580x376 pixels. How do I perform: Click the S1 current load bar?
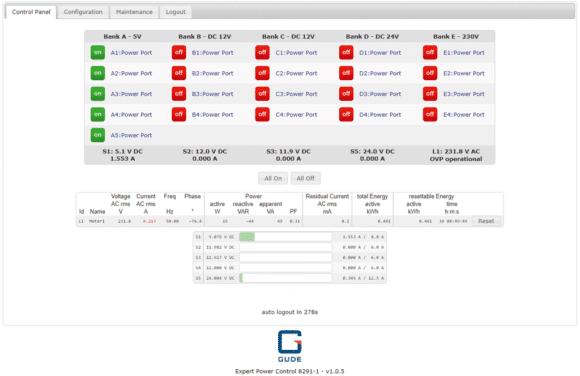(x=286, y=236)
